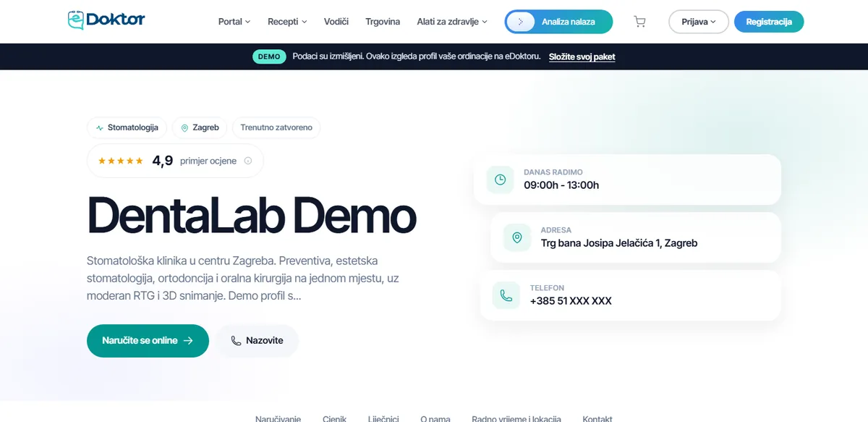Image resolution: width=868 pixels, height=422 pixels.
Task: Switch to the Cjenik section tab
Action: click(335, 418)
